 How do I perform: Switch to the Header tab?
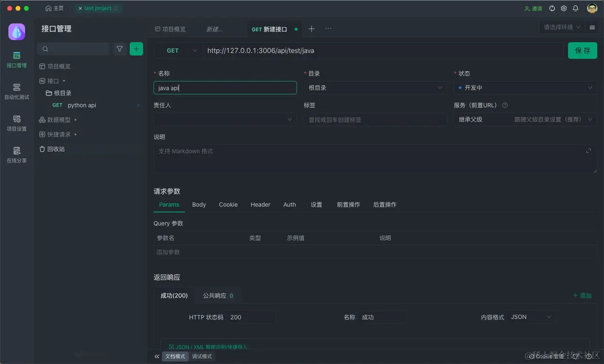[x=260, y=205]
